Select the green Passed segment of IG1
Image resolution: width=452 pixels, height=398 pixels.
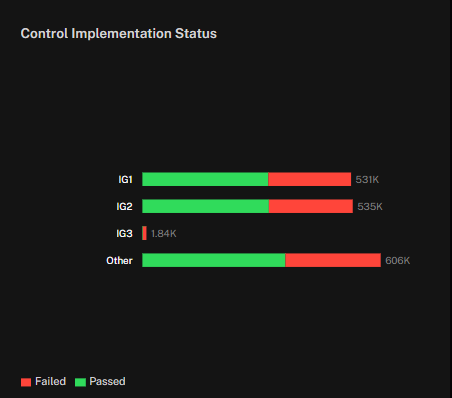tap(205, 179)
